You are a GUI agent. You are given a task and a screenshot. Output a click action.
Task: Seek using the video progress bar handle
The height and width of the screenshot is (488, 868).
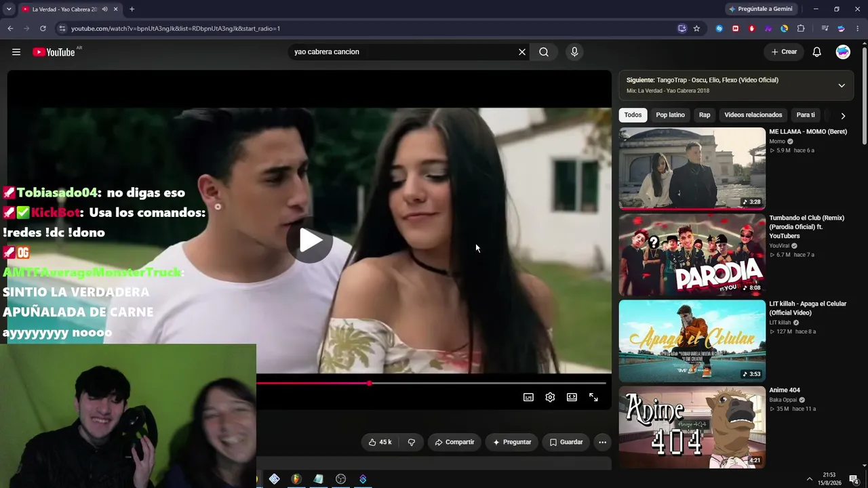coord(370,384)
